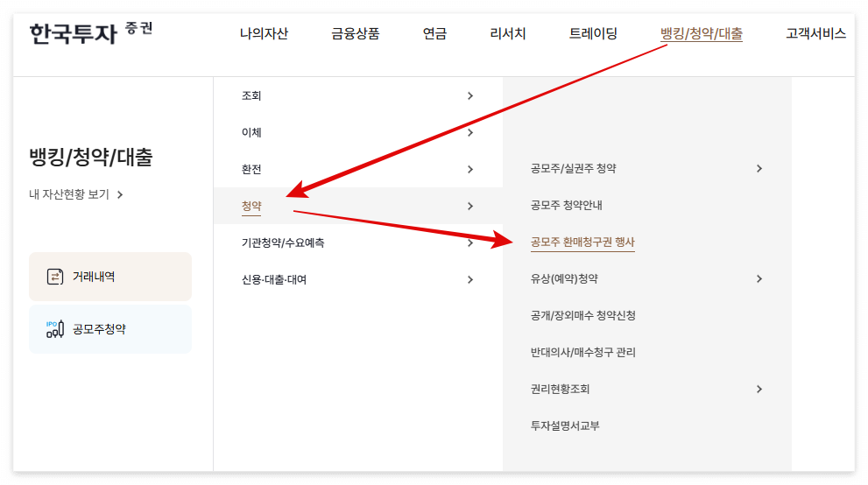Select 신용·대출·대여 submenu item

[274, 280]
